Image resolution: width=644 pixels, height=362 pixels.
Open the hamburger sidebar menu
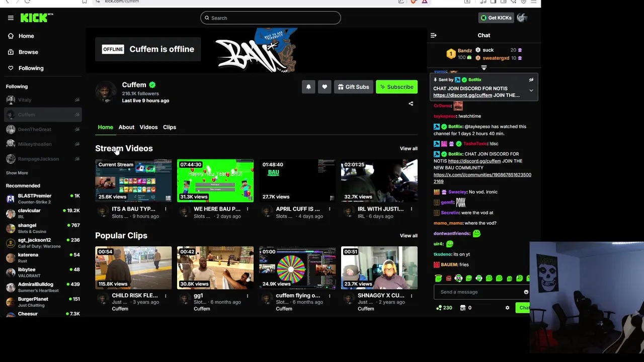click(x=11, y=18)
